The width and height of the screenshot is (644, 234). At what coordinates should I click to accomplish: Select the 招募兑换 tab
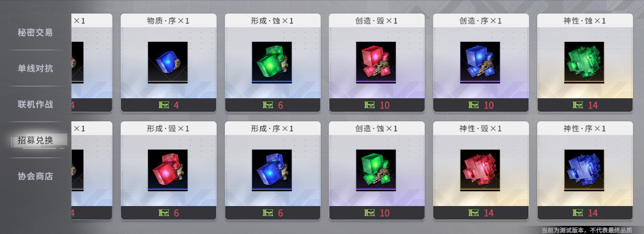point(35,140)
